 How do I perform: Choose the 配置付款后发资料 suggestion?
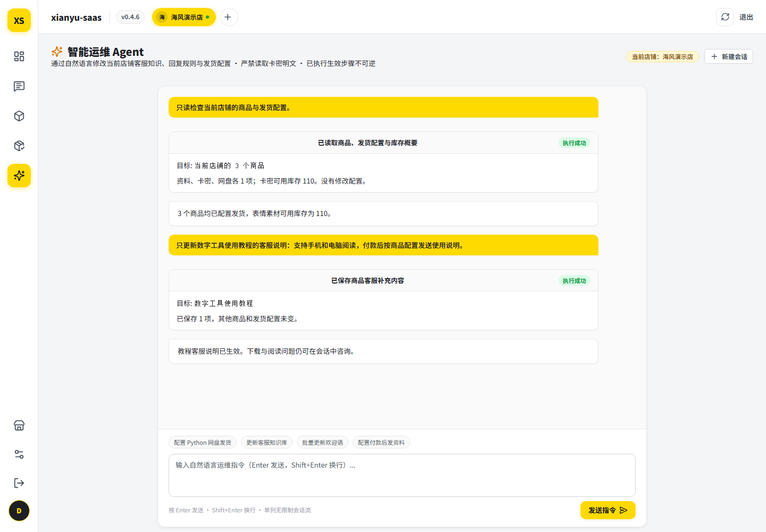tap(381, 443)
